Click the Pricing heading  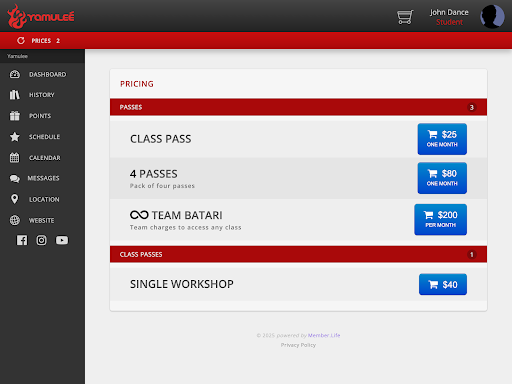tap(137, 84)
